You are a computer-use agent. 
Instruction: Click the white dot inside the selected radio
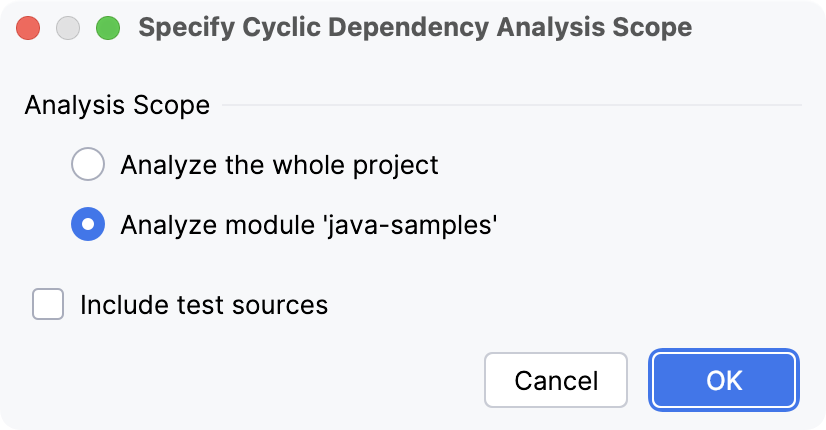coord(88,225)
